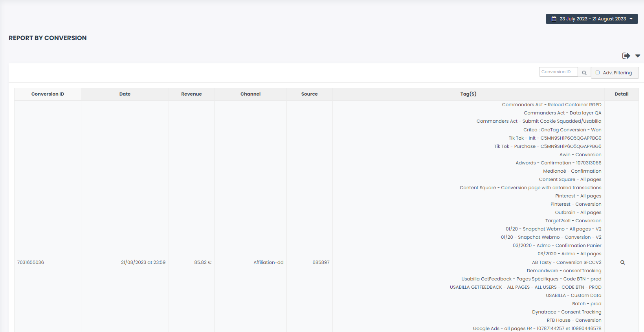Click the source value 685897
Viewport: 644px width, 332px height.
pyautogui.click(x=321, y=262)
